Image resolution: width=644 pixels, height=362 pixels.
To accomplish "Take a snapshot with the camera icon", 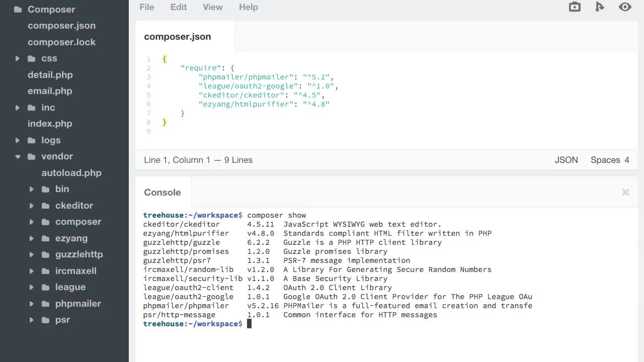I will [x=574, y=7].
